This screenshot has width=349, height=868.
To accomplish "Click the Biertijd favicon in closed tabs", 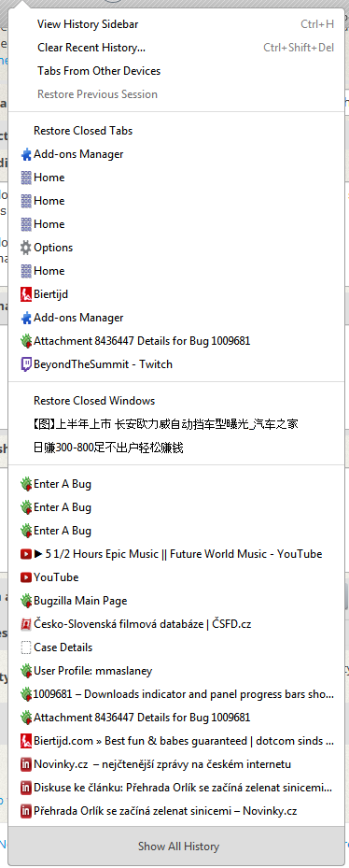I will [x=26, y=294].
